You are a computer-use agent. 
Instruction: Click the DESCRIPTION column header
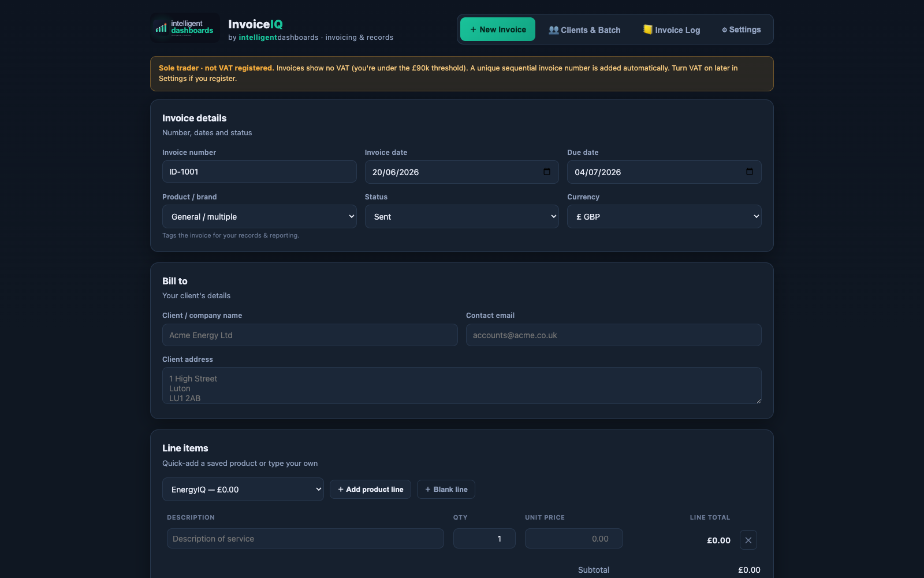click(191, 517)
